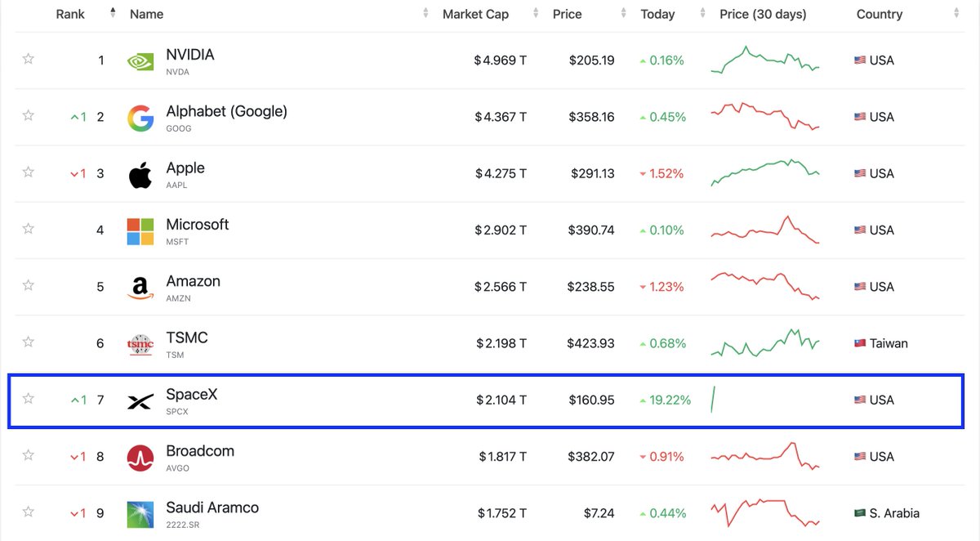980x541 pixels.
Task: Click the Amazon logo icon
Action: tap(140, 288)
